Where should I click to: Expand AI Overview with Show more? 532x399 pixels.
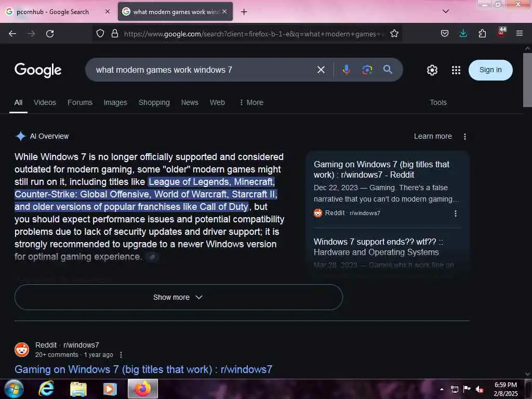pos(179,297)
